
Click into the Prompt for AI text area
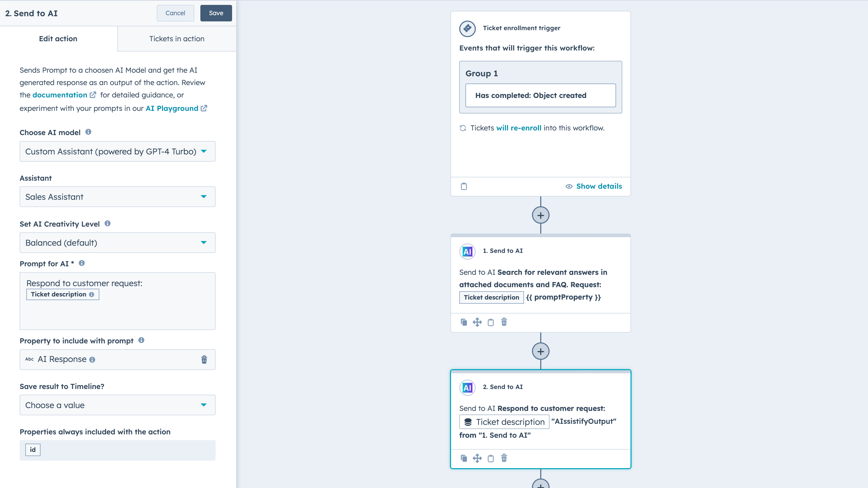pyautogui.click(x=117, y=301)
